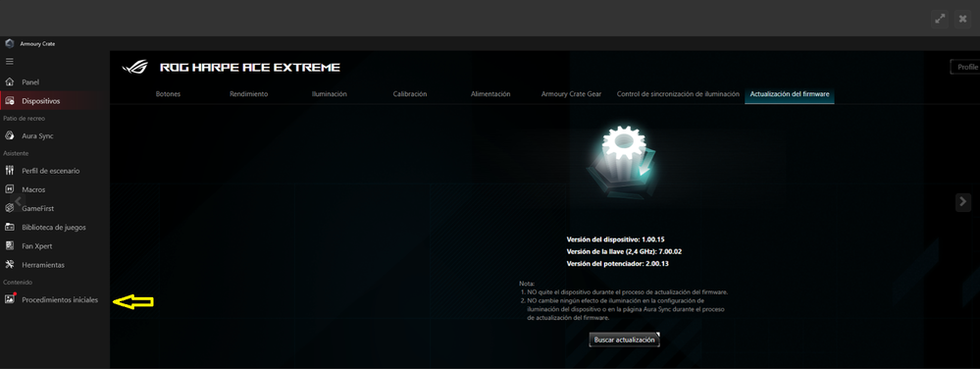Click the Macros icon

10,189
